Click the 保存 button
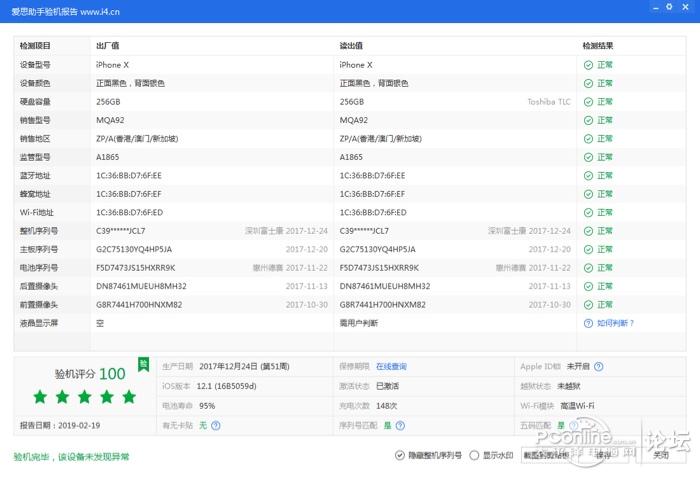 tap(604, 455)
